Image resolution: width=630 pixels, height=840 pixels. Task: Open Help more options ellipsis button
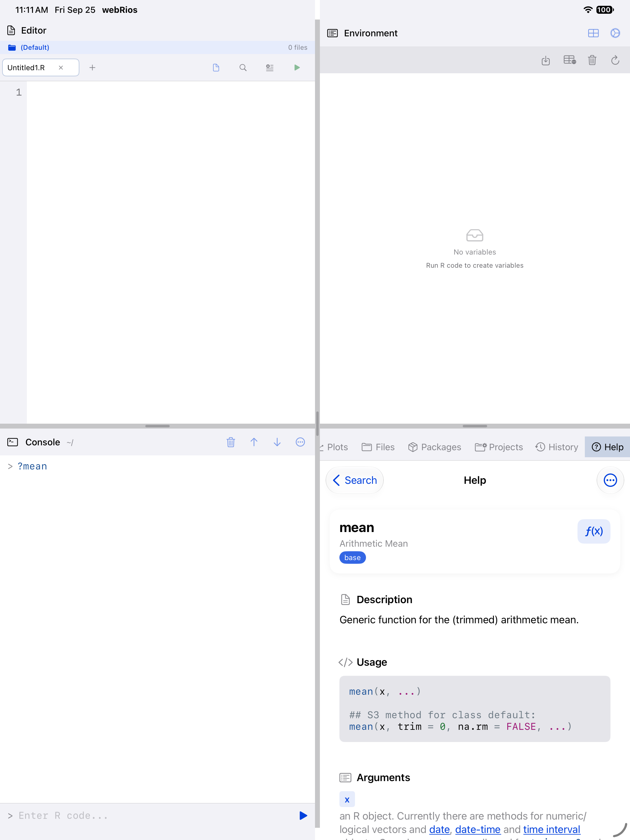tap(610, 480)
